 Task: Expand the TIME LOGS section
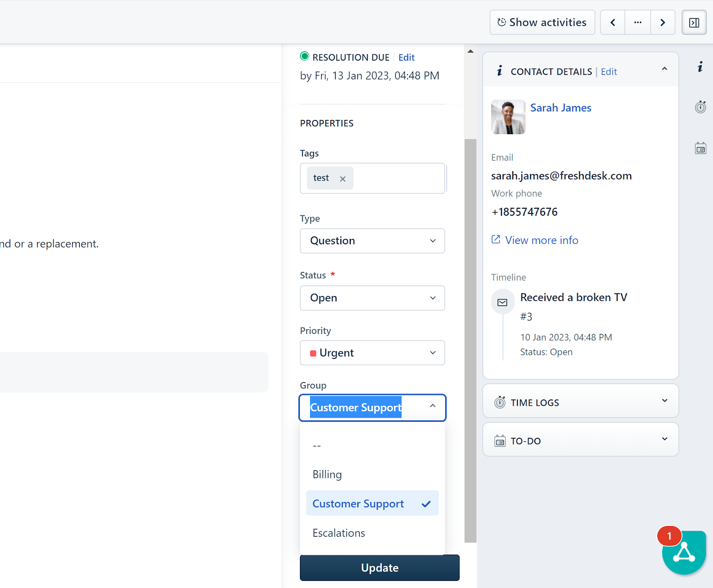click(580, 402)
